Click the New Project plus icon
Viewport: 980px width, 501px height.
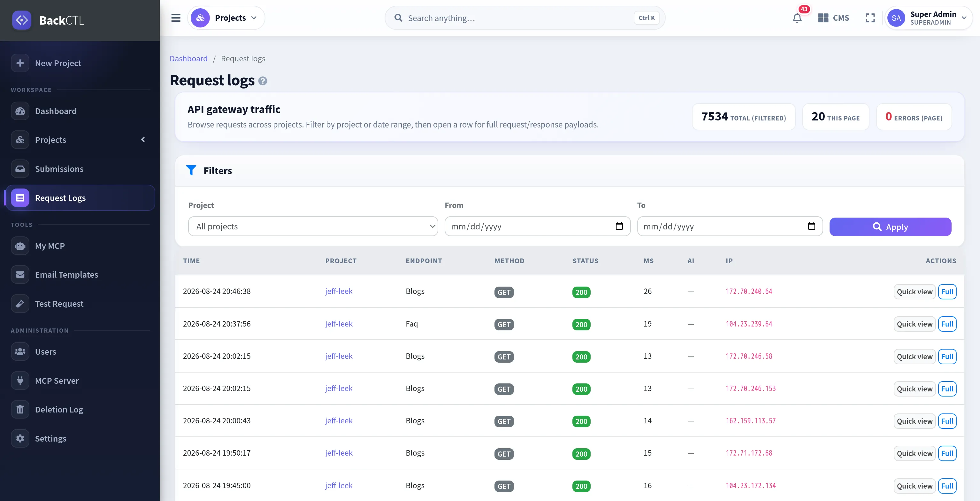click(20, 63)
